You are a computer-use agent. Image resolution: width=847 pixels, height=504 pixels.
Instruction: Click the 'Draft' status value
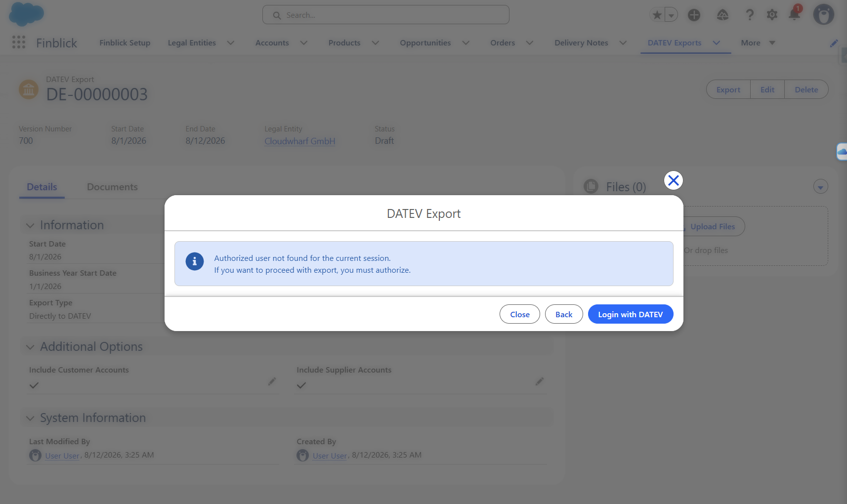pyautogui.click(x=384, y=141)
